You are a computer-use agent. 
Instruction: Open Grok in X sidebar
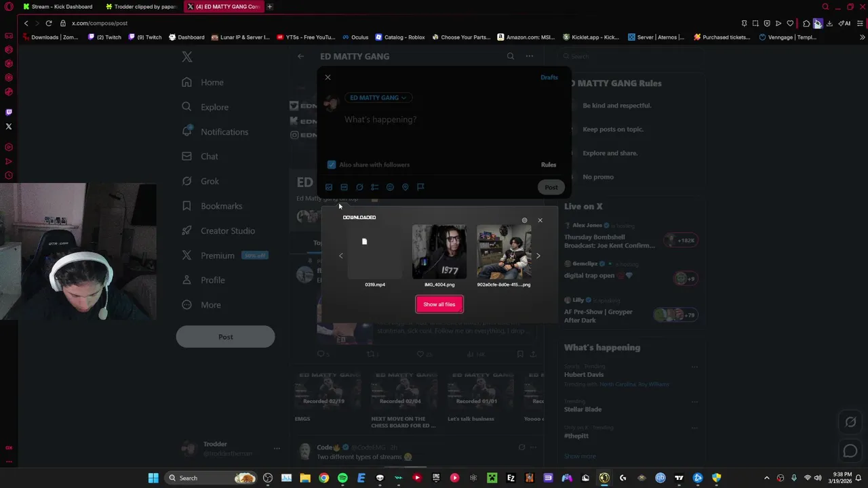[201, 181]
